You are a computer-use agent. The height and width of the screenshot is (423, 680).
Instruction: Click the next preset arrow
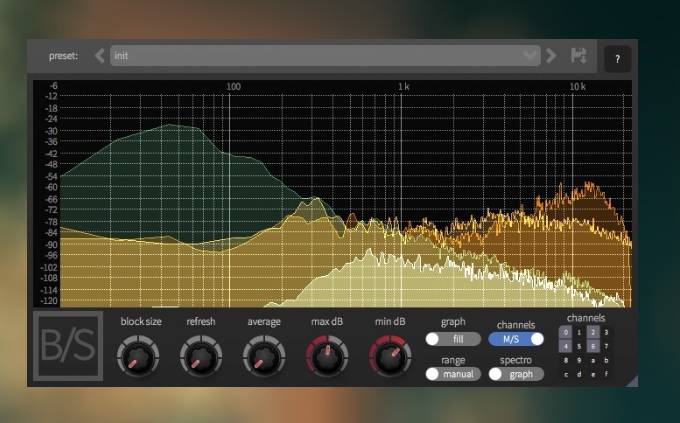pyautogui.click(x=551, y=56)
